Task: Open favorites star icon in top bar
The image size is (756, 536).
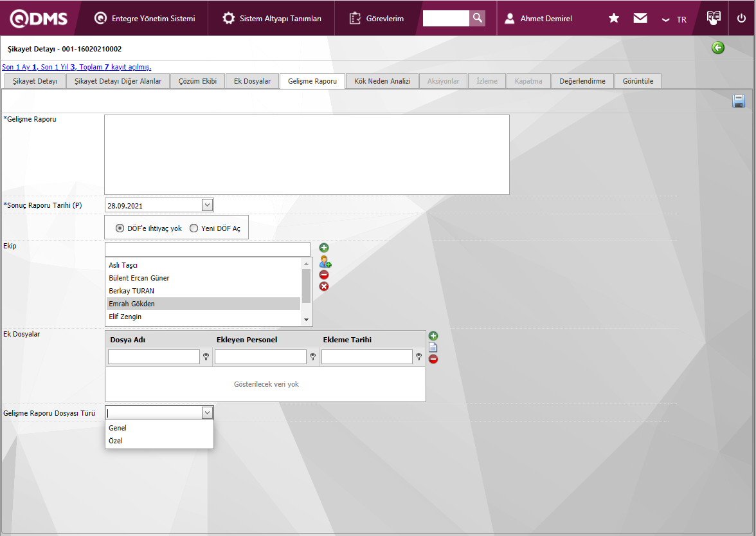Action: click(614, 18)
